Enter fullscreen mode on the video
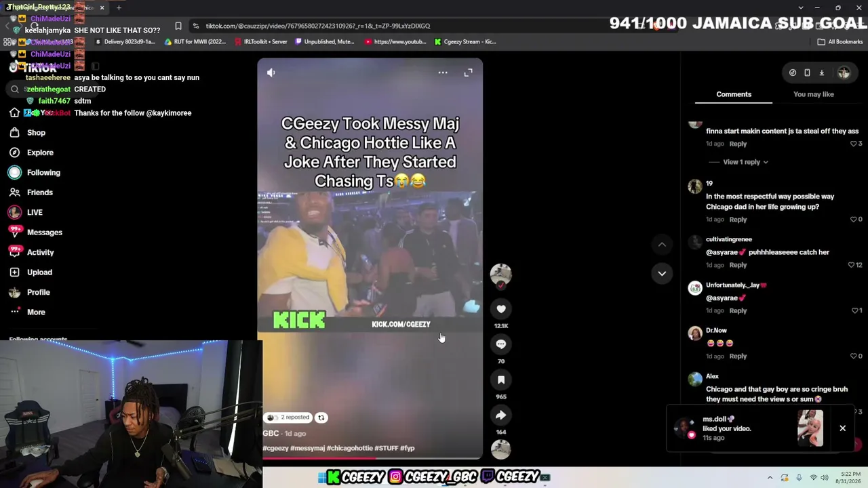The width and height of the screenshot is (868, 488). (x=468, y=73)
